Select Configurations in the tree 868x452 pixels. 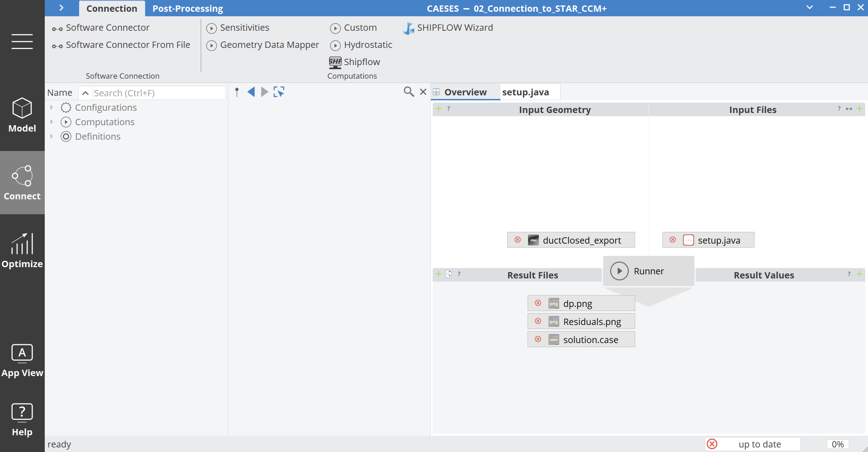click(x=106, y=108)
